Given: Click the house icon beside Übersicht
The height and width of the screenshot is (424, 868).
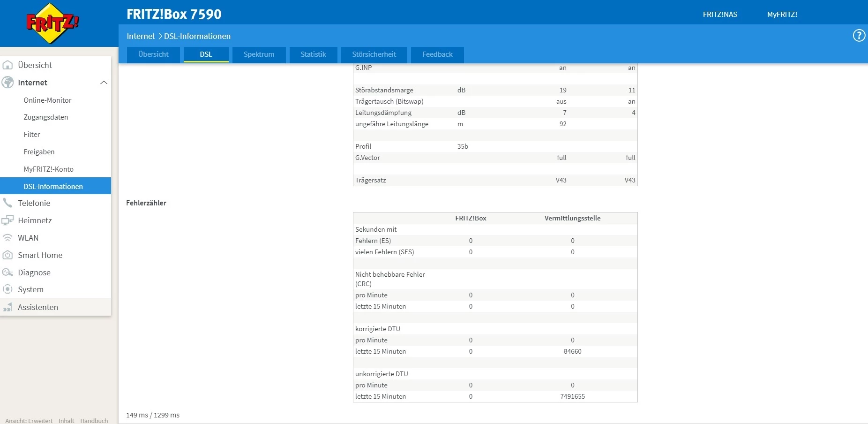Looking at the screenshot, I should [7, 65].
